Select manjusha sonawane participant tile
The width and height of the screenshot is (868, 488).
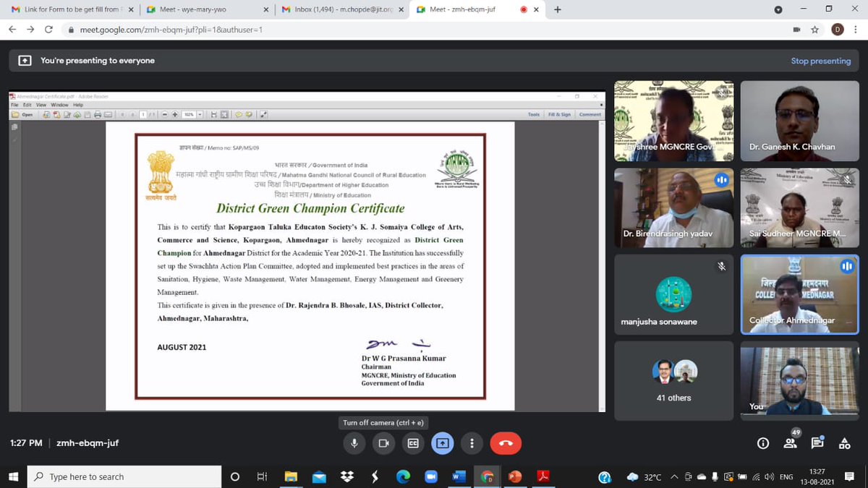tap(674, 294)
